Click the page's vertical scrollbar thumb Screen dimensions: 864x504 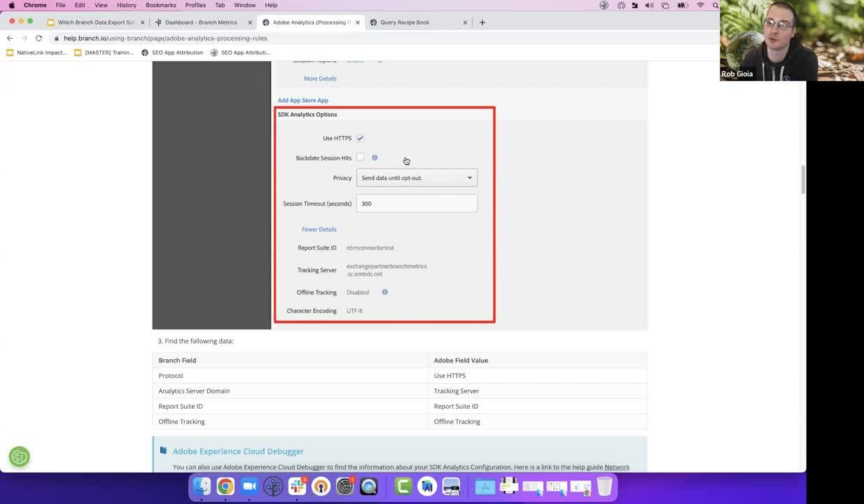(x=803, y=179)
